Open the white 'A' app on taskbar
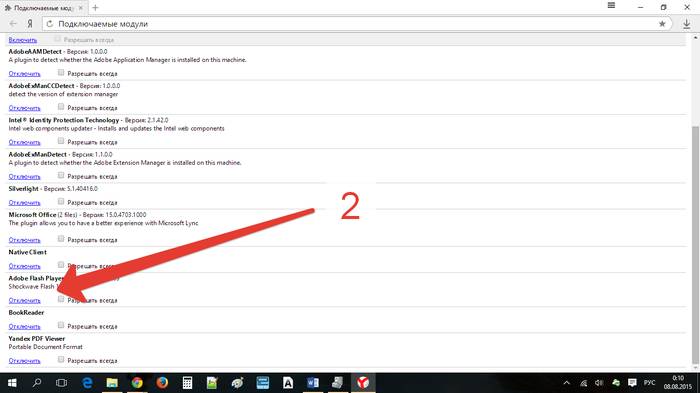Viewport: 700px width, 393px height. pyautogui.click(x=288, y=383)
